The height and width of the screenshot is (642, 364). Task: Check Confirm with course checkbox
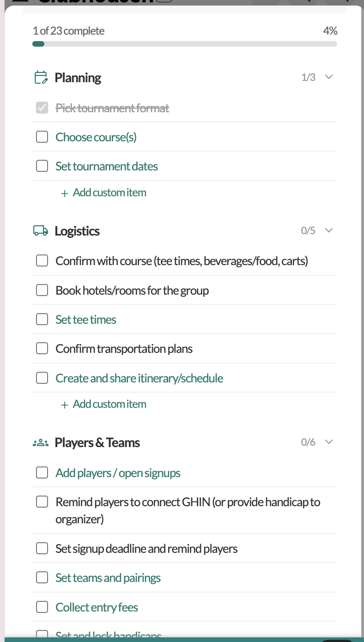(x=42, y=260)
